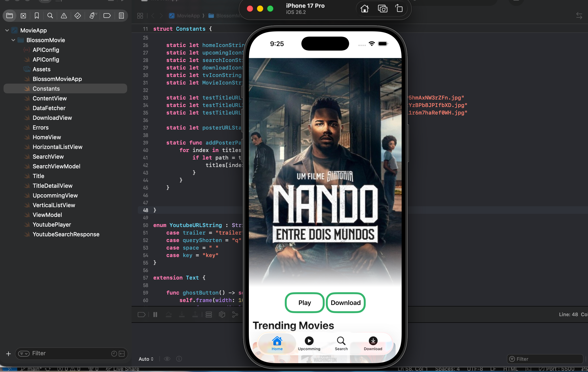Tap the green-outlined Download button
The width and height of the screenshot is (588, 372).
click(x=346, y=303)
